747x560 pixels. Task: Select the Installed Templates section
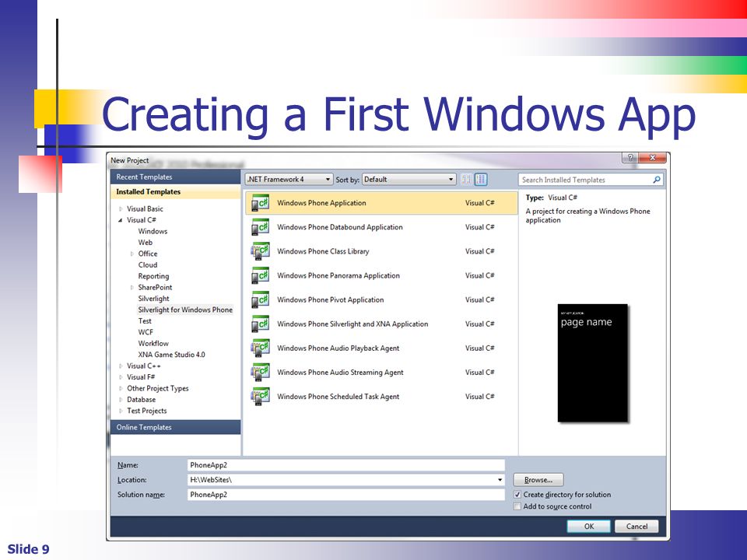pyautogui.click(x=175, y=192)
